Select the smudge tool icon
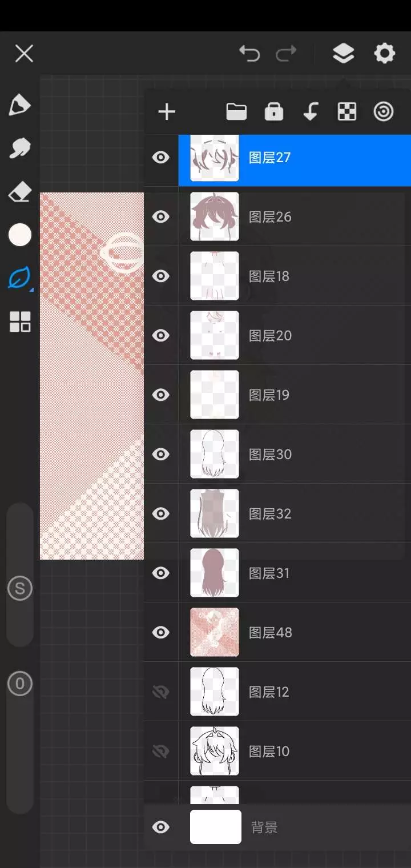The width and height of the screenshot is (411, 868). click(19, 148)
